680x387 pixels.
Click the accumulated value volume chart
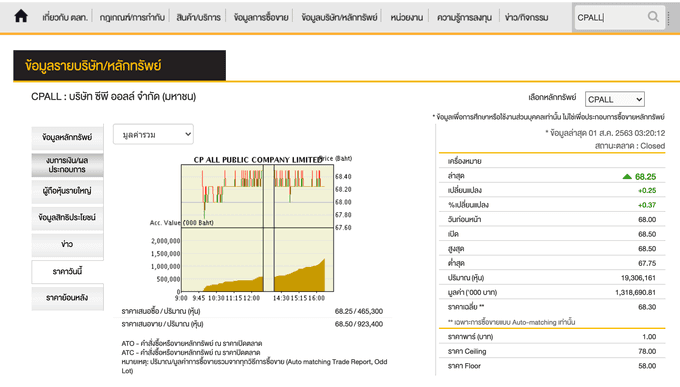[257, 259]
